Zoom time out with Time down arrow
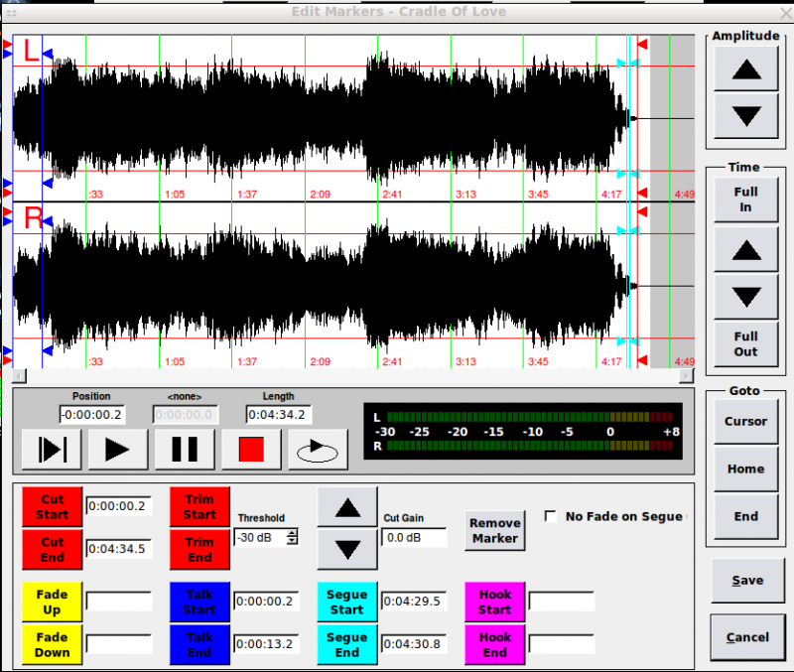Viewport: 794px width, 672px height. click(x=745, y=296)
